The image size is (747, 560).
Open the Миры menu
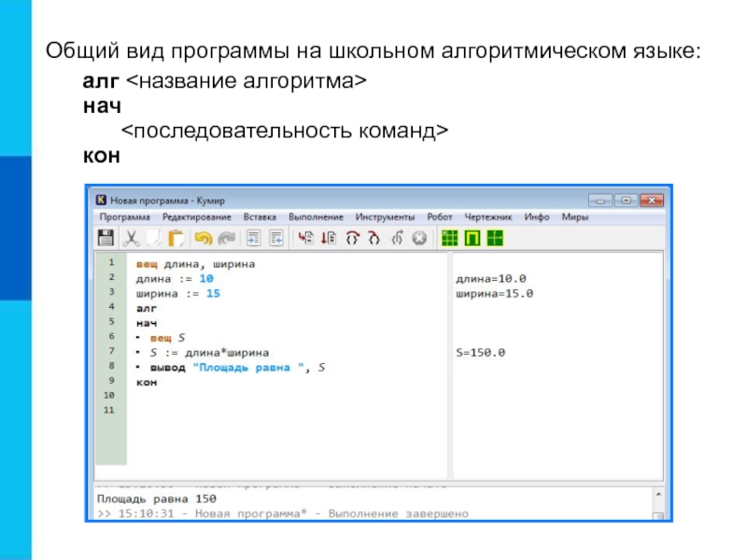[x=574, y=217]
